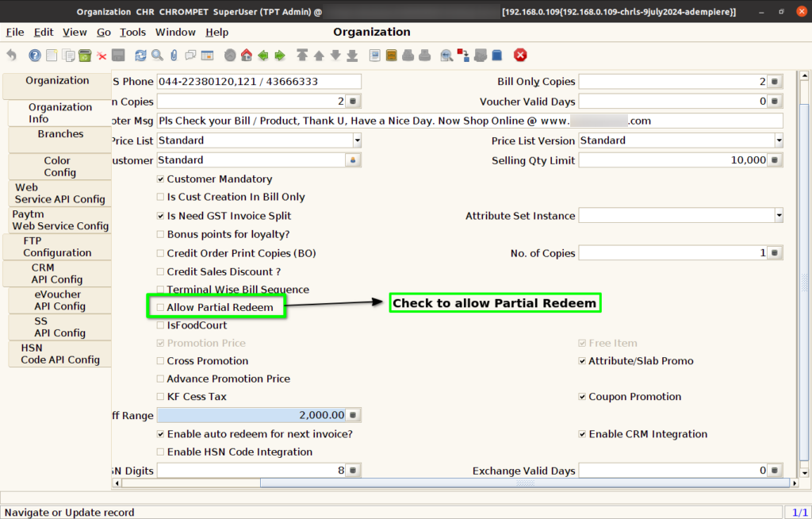
Task: Create a new record with the New icon
Action: [x=52, y=55]
